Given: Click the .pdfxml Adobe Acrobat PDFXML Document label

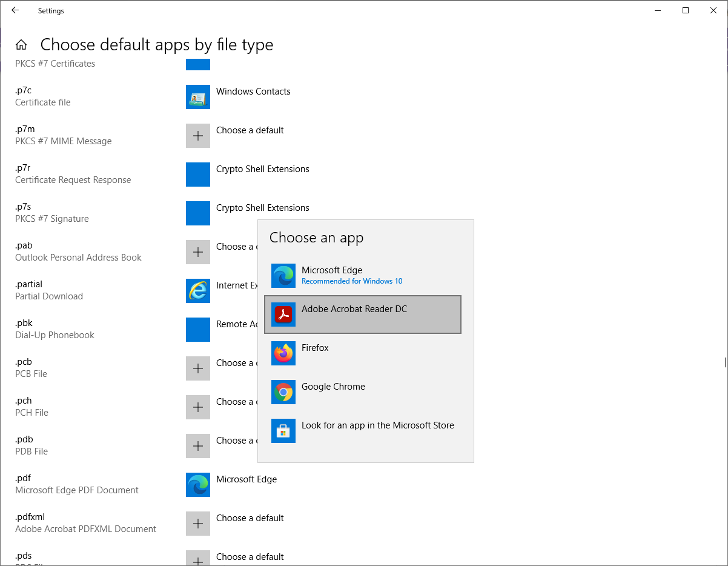Looking at the screenshot, I should click(x=86, y=523).
